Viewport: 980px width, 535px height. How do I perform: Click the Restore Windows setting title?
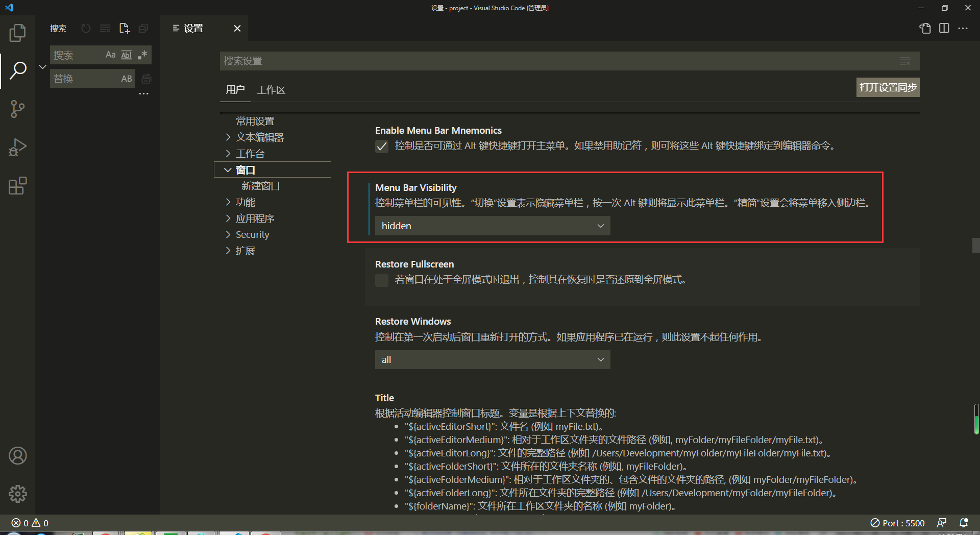(x=413, y=321)
